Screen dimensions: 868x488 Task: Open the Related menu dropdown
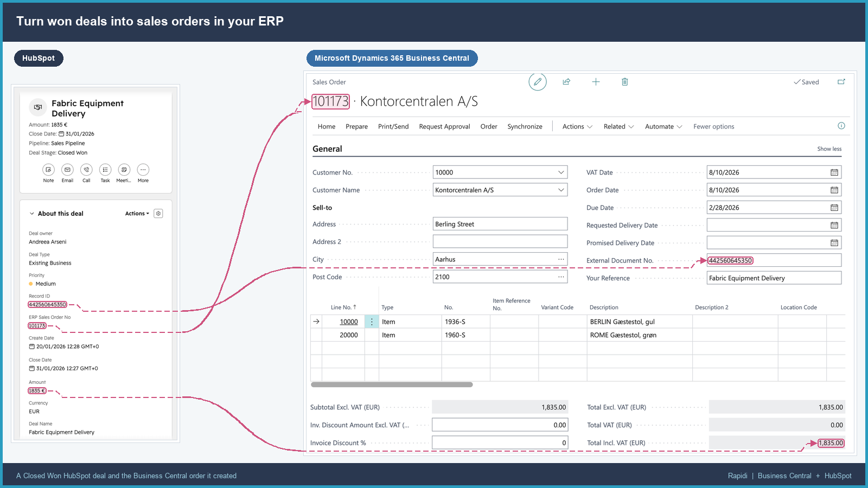click(x=618, y=126)
